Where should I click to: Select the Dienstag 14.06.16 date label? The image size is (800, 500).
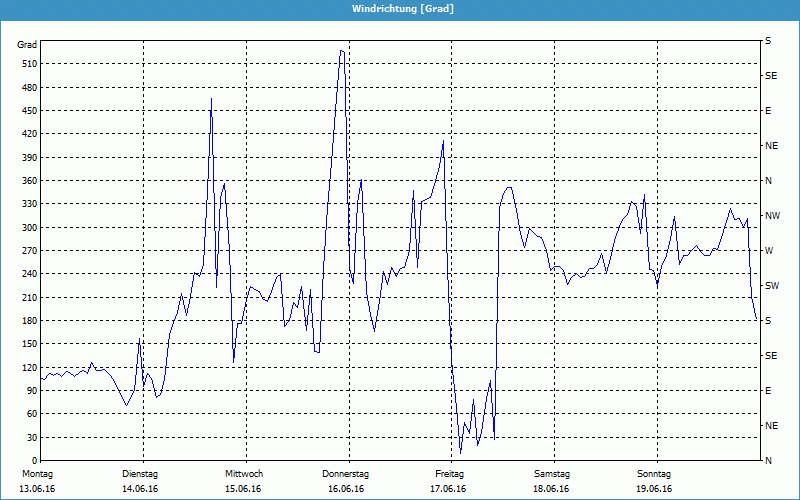click(139, 481)
